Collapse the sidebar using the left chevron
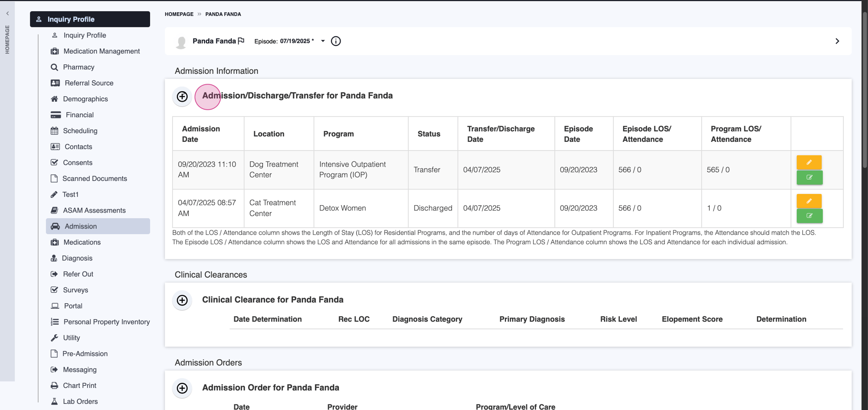The height and width of the screenshot is (410, 868). point(7,13)
